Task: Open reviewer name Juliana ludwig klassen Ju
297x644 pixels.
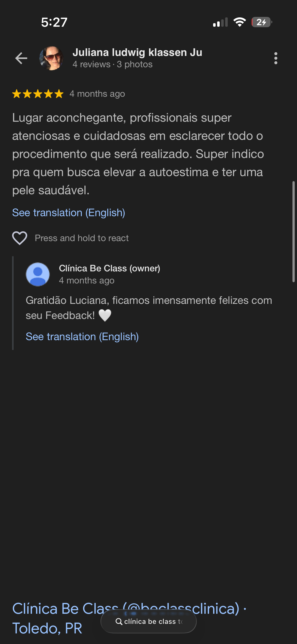Action: [x=137, y=52]
